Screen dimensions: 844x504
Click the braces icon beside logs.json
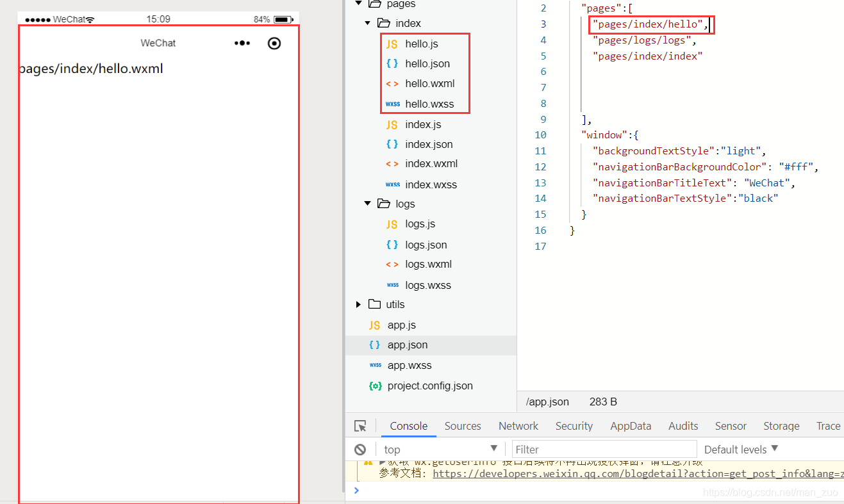tap(392, 245)
